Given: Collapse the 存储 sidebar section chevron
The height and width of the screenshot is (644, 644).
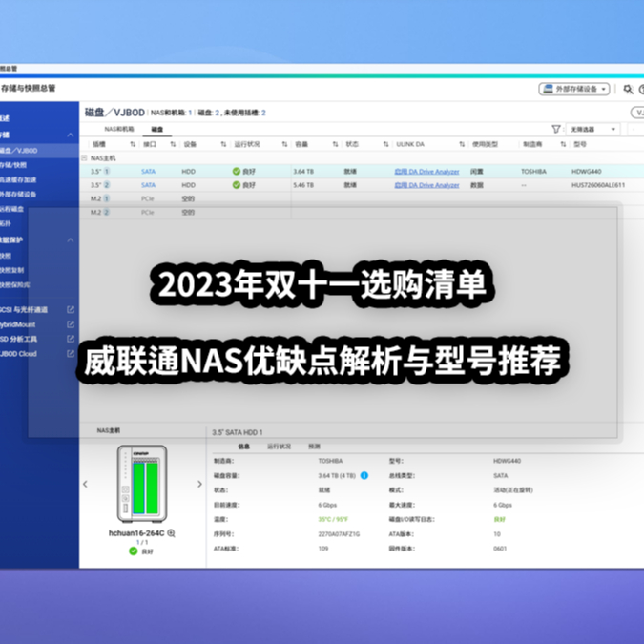Looking at the screenshot, I should (x=71, y=135).
